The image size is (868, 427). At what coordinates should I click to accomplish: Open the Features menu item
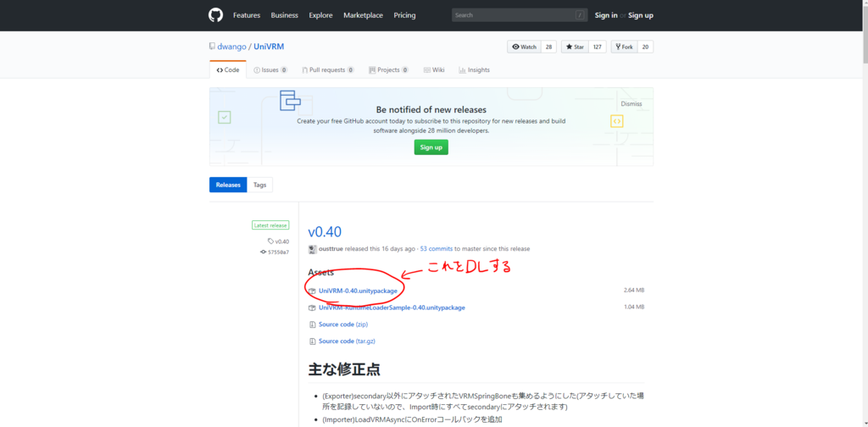pyautogui.click(x=247, y=15)
